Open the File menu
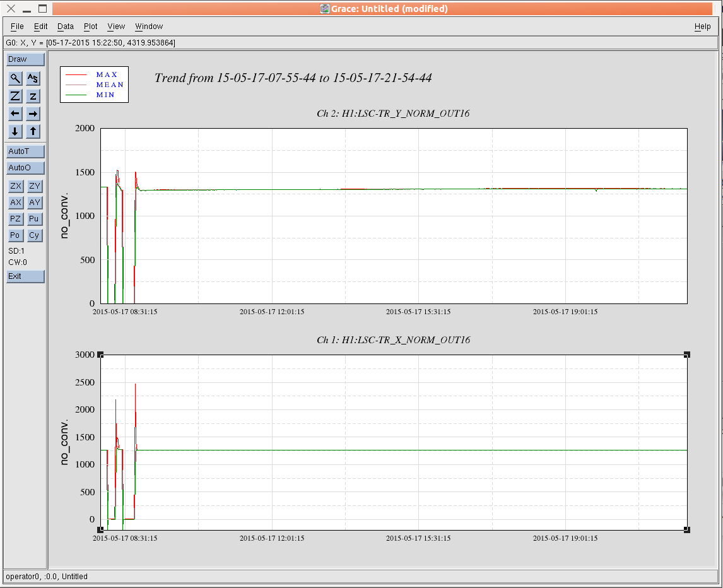This screenshot has height=588, width=723. coord(17,26)
